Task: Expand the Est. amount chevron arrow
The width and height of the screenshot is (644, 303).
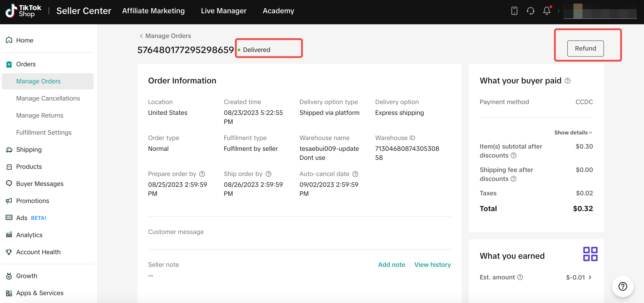Action: pyautogui.click(x=590, y=277)
